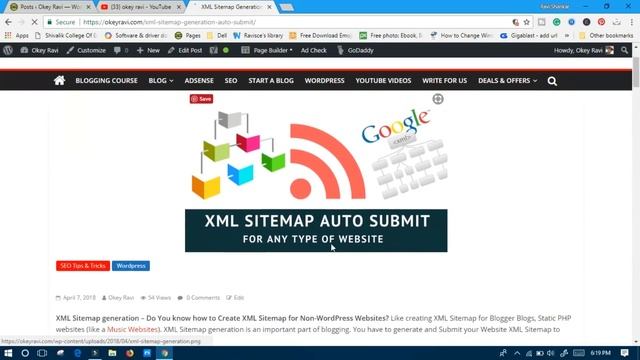Open a new browser tab
The height and width of the screenshot is (360, 640).
click(287, 7)
